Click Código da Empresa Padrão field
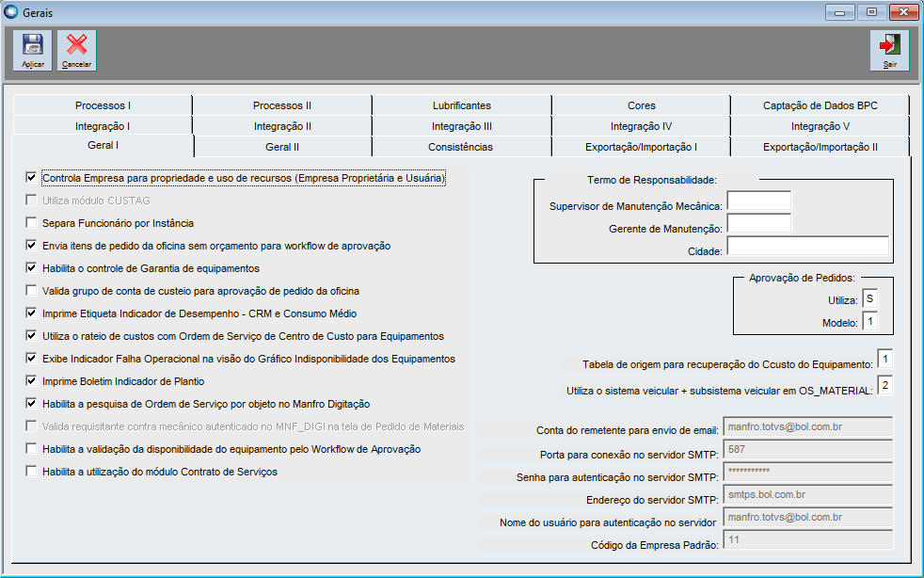The width and height of the screenshot is (924, 578). (x=808, y=539)
